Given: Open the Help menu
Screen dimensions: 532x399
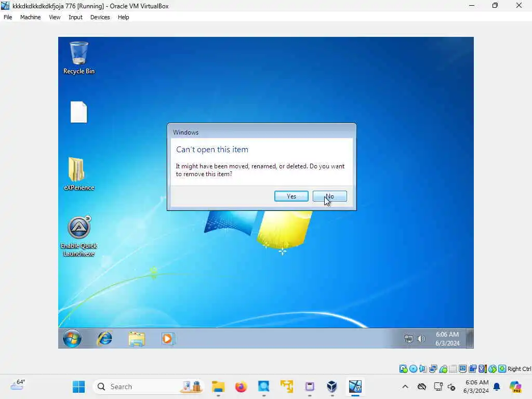Looking at the screenshot, I should pos(123,17).
